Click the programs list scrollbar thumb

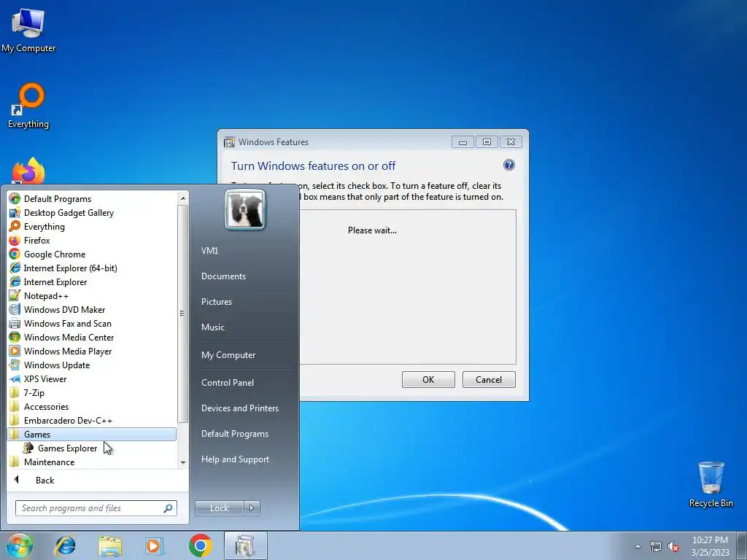[x=182, y=314]
